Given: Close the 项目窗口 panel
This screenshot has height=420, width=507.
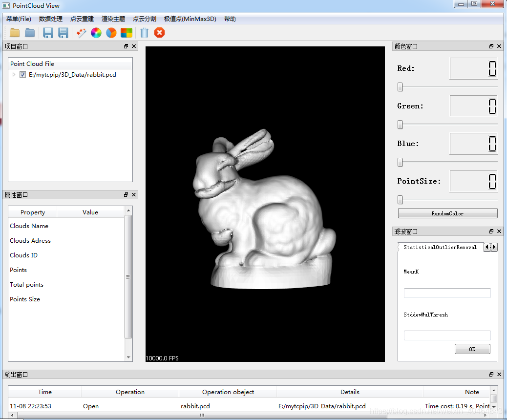Looking at the screenshot, I should click(x=134, y=46).
